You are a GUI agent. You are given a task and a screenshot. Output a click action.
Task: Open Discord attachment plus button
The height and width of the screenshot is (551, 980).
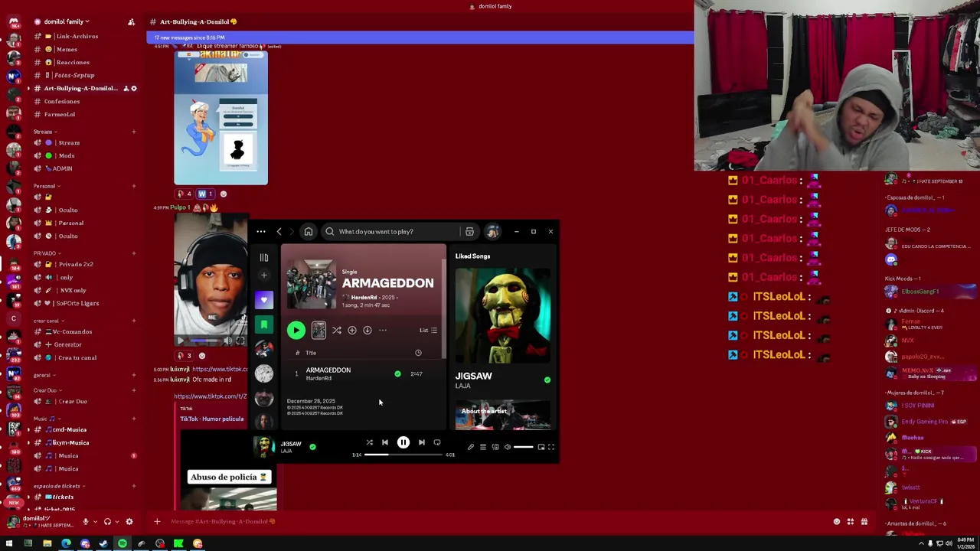point(157,521)
